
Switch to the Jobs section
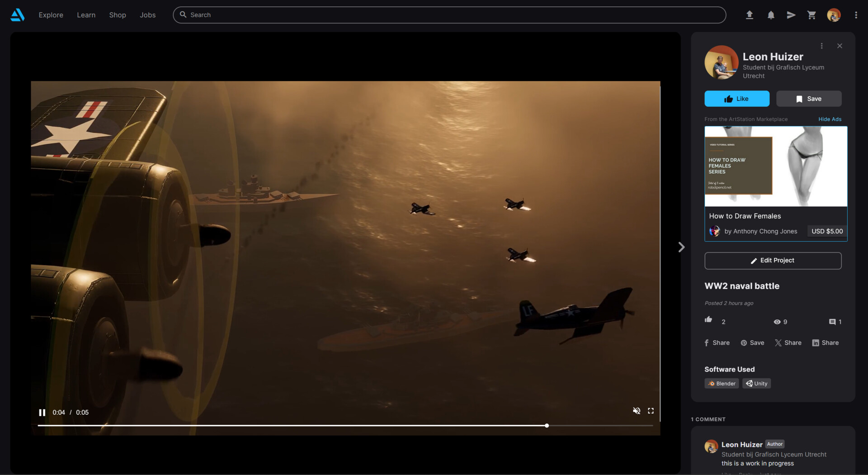(x=147, y=14)
